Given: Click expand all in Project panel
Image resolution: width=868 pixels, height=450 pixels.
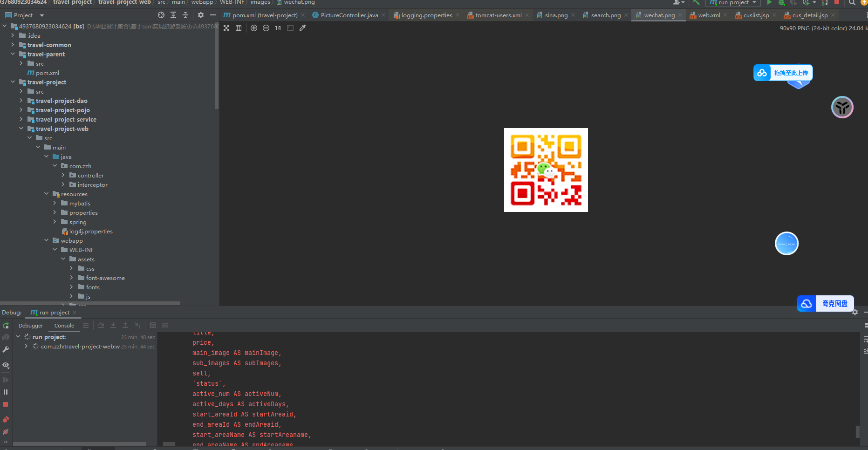Looking at the screenshot, I should [173, 15].
